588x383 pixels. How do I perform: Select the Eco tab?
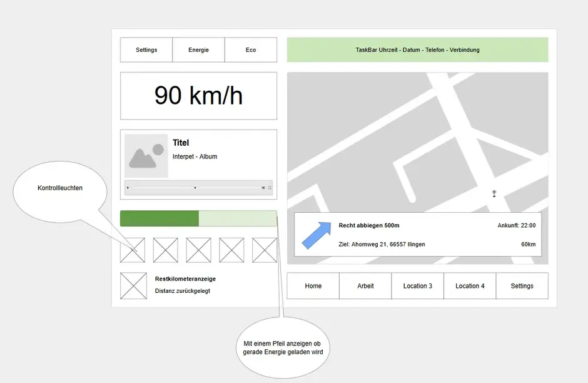pyautogui.click(x=250, y=50)
